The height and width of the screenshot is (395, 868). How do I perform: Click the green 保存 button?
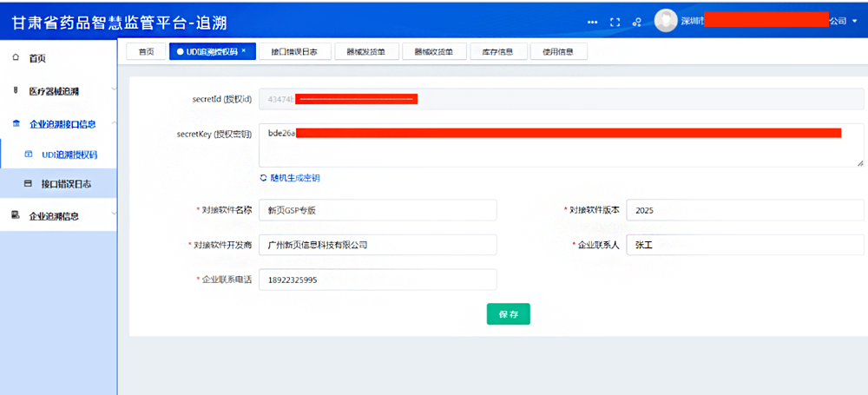point(508,314)
